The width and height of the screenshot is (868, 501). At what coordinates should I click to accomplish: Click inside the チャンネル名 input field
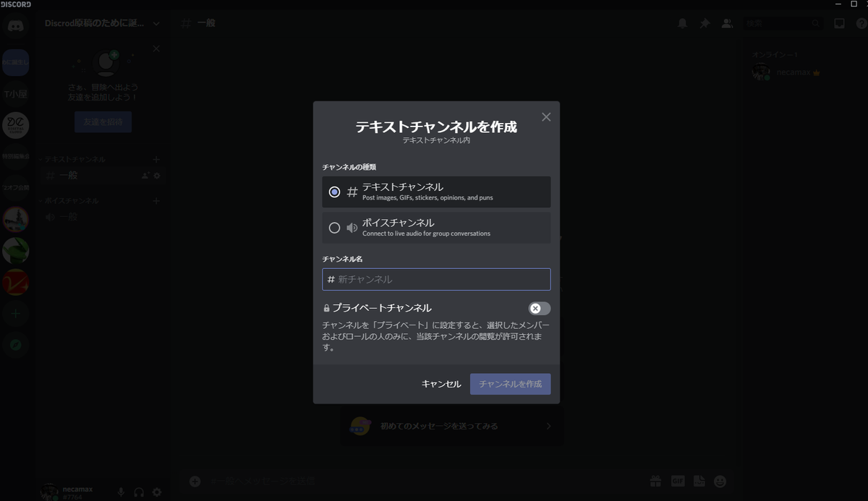436,279
